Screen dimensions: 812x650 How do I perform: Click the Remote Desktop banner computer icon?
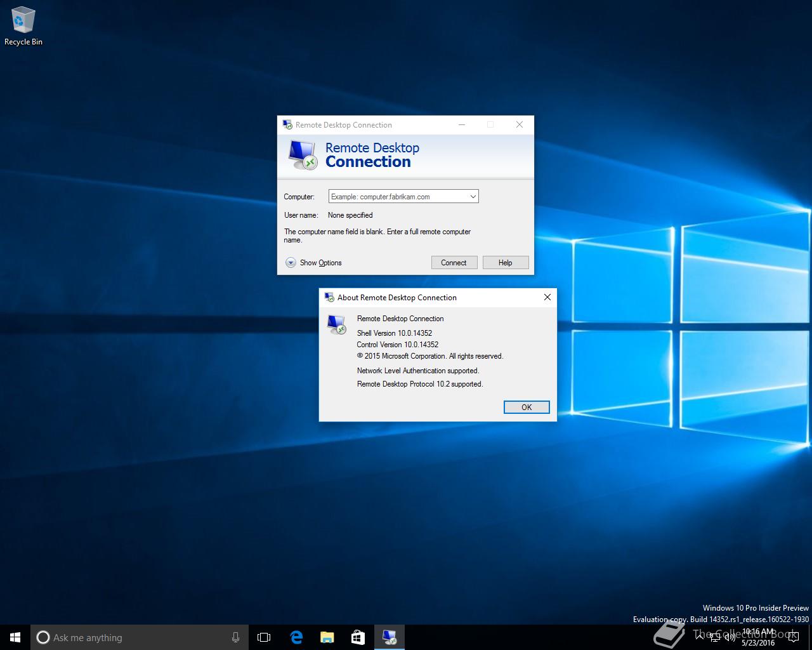coord(303,155)
